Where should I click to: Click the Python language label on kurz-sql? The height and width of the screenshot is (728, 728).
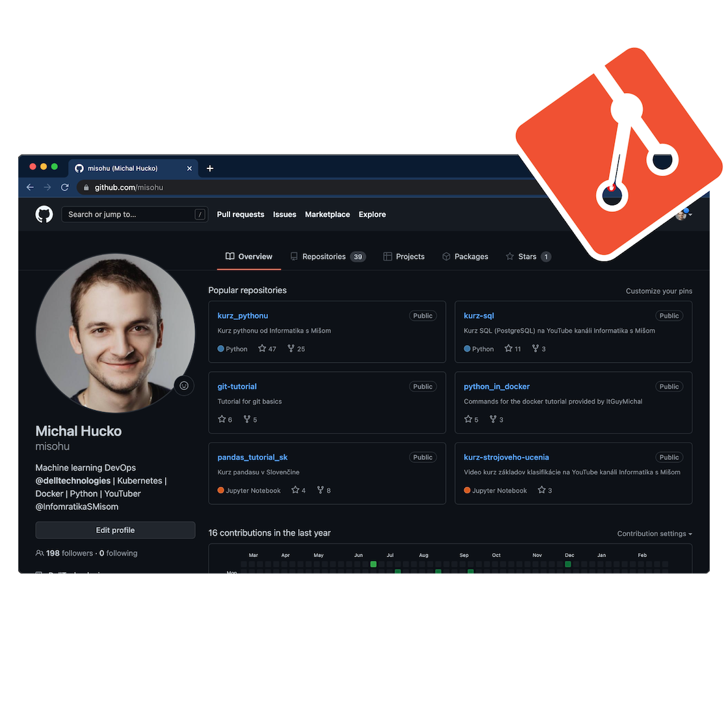tap(478, 348)
